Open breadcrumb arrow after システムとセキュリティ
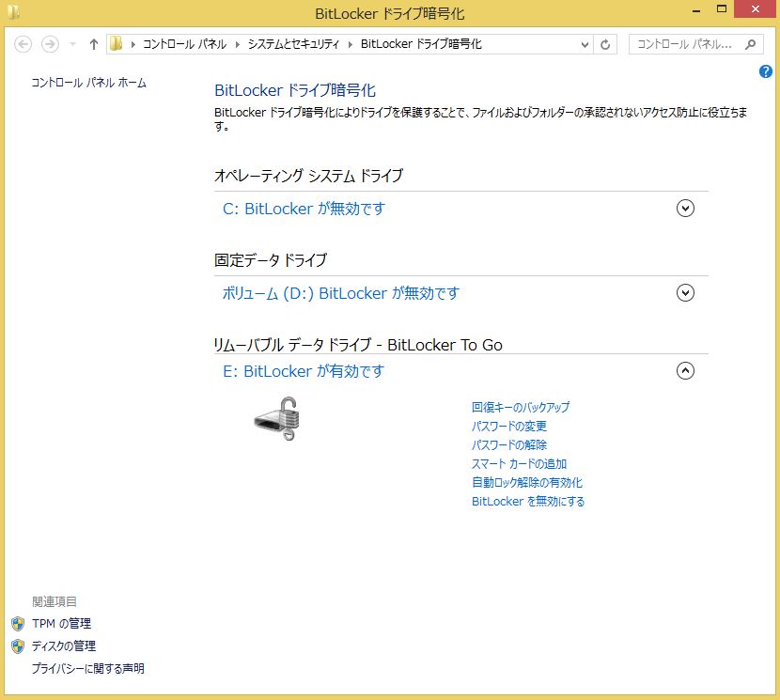This screenshot has height=700, width=780. click(351, 44)
